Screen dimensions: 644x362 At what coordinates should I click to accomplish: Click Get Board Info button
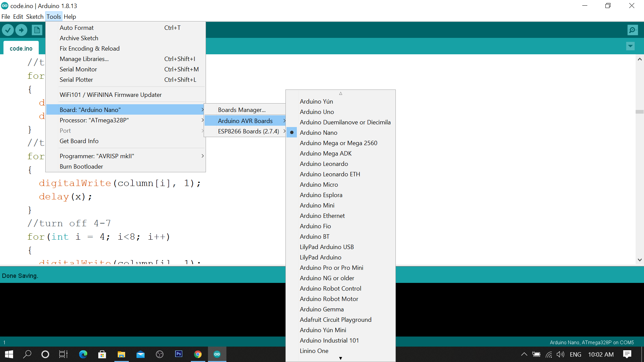click(79, 140)
